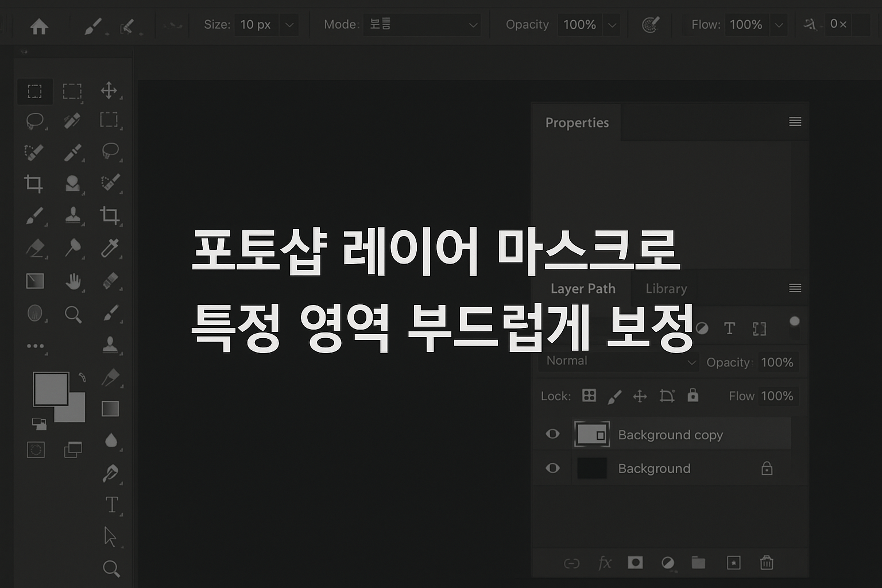882x588 pixels.
Task: Toggle lock transparent pixels
Action: (x=589, y=396)
